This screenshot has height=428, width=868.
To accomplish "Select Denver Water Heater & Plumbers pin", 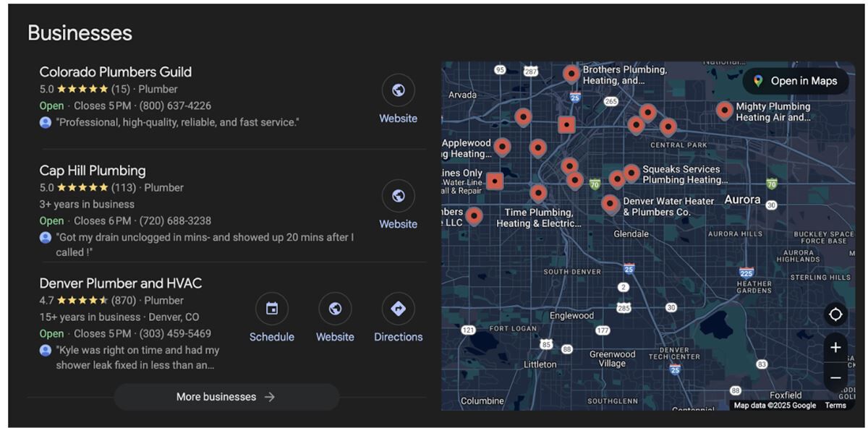I will [610, 205].
